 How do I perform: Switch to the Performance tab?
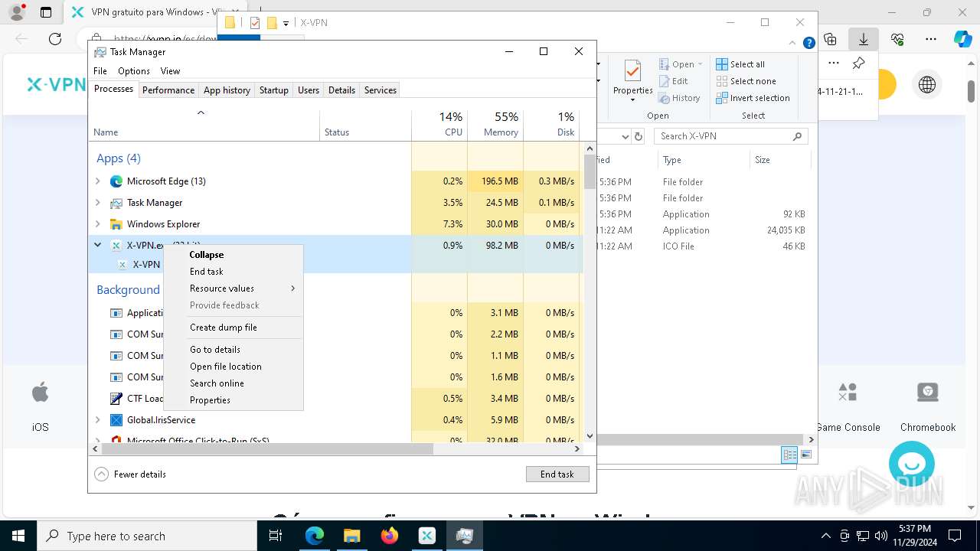click(168, 90)
